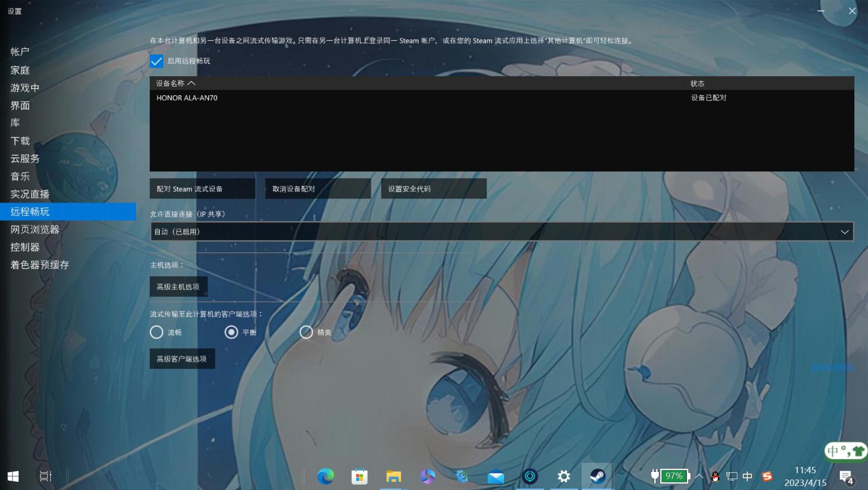Image resolution: width=868 pixels, height=490 pixels.
Task: Open the 允许直接连接 dropdown
Action: point(502,232)
